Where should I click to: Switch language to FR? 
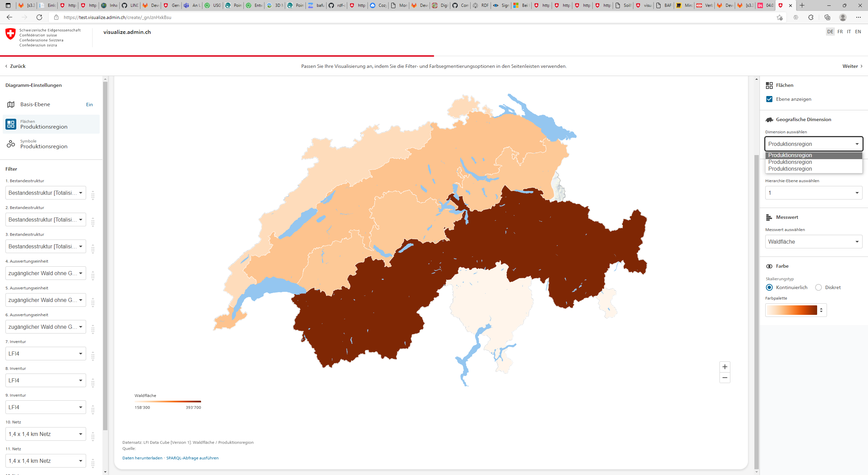[840, 32]
